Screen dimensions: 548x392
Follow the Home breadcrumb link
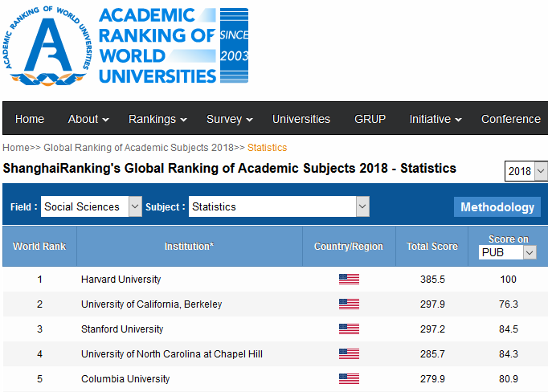pos(16,148)
